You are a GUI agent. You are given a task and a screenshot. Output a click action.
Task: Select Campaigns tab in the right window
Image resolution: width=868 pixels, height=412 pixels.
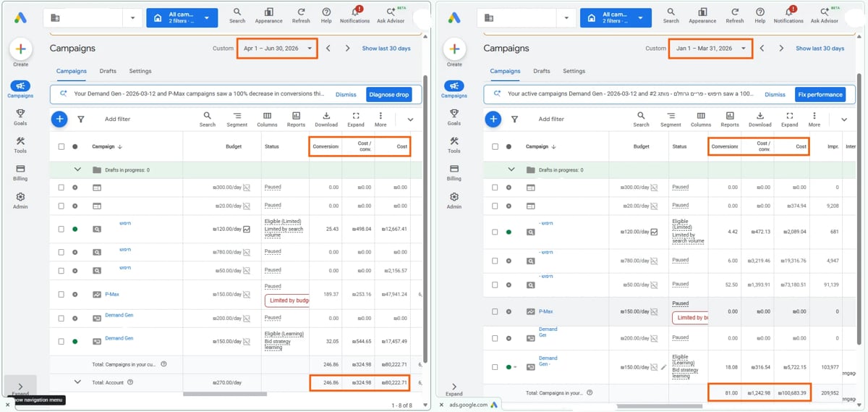tap(505, 71)
